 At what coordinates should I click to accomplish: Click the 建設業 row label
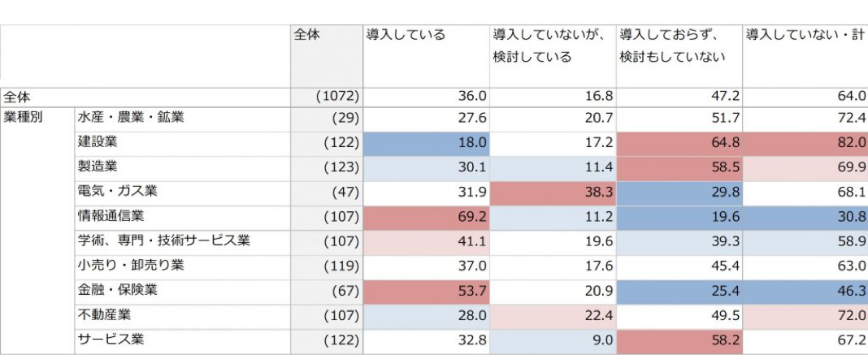tap(98, 142)
